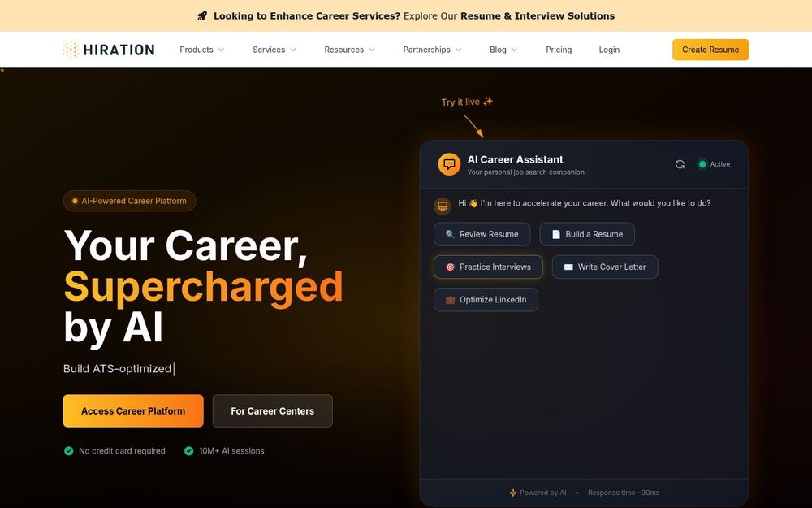The width and height of the screenshot is (812, 508).
Task: Expand the Services dropdown chevron
Action: point(293,50)
